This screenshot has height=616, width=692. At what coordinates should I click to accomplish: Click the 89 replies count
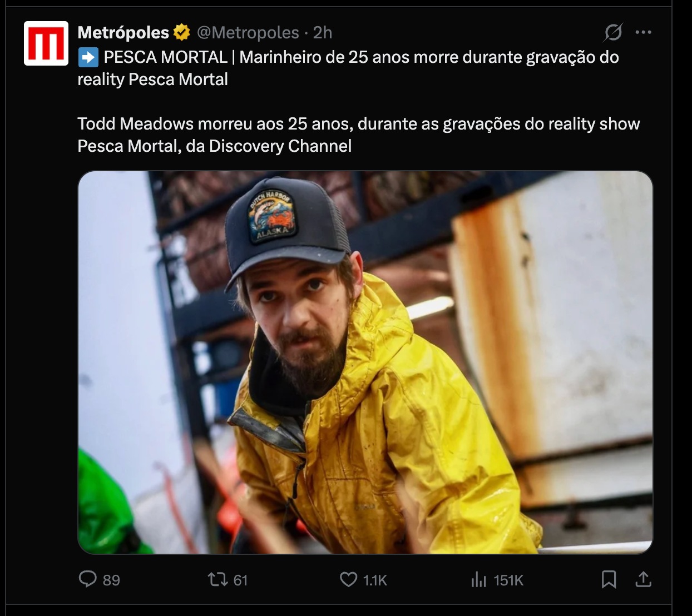(111, 580)
